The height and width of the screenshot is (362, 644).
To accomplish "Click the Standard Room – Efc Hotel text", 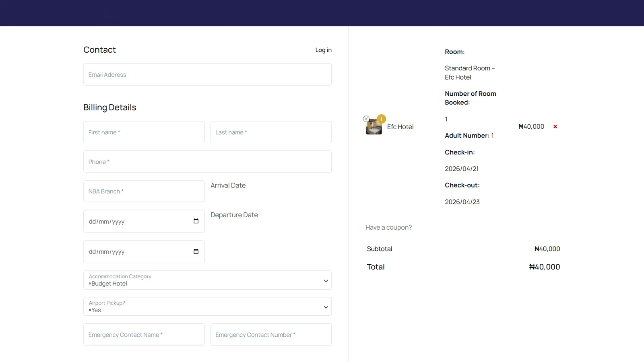I will click(470, 73).
